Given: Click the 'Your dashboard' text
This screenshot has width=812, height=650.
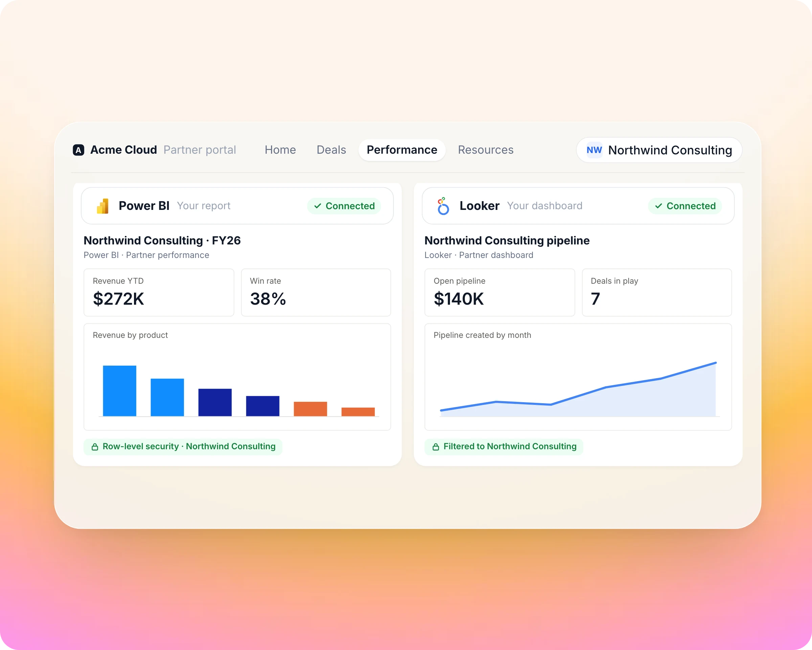Looking at the screenshot, I should 545,206.
